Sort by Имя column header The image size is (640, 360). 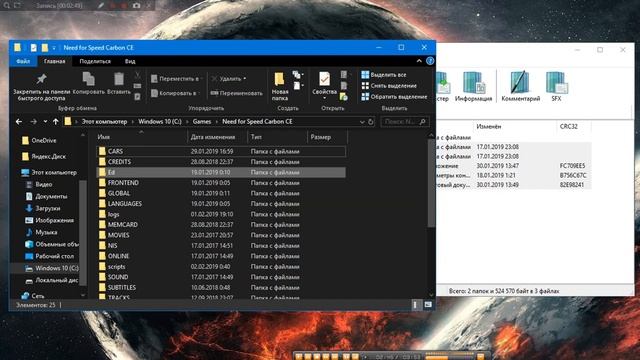pos(141,137)
